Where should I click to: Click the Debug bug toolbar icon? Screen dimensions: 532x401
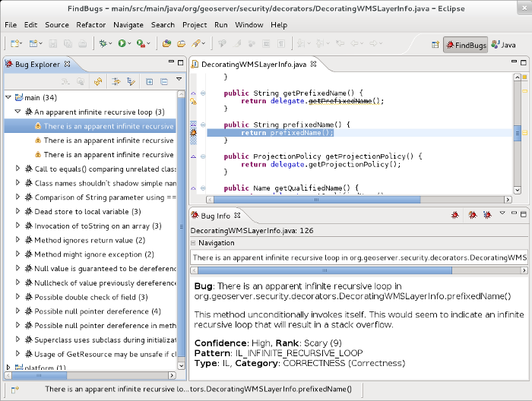click(103, 43)
